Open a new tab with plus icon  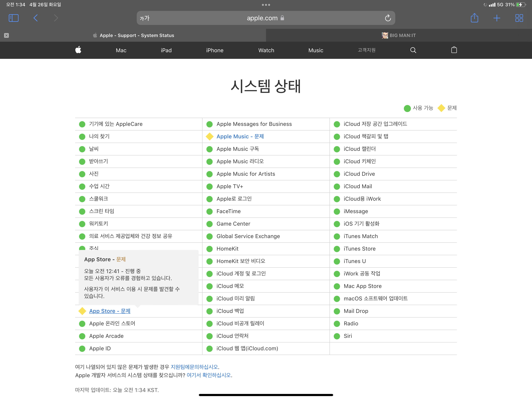(497, 18)
